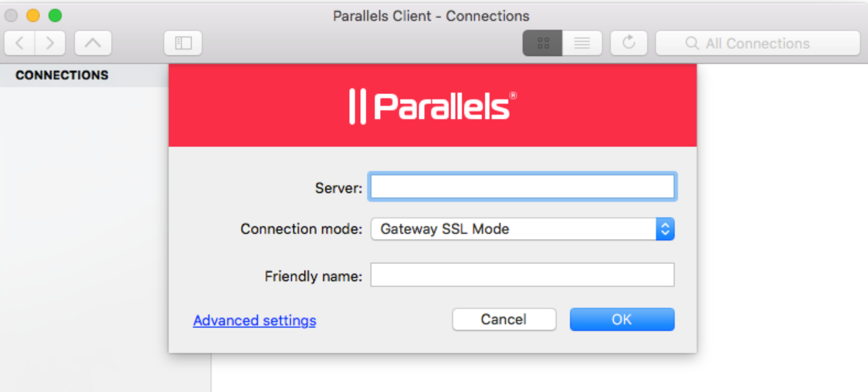Image resolution: width=868 pixels, height=392 pixels.
Task: Switch to icon grid view
Action: click(x=543, y=43)
